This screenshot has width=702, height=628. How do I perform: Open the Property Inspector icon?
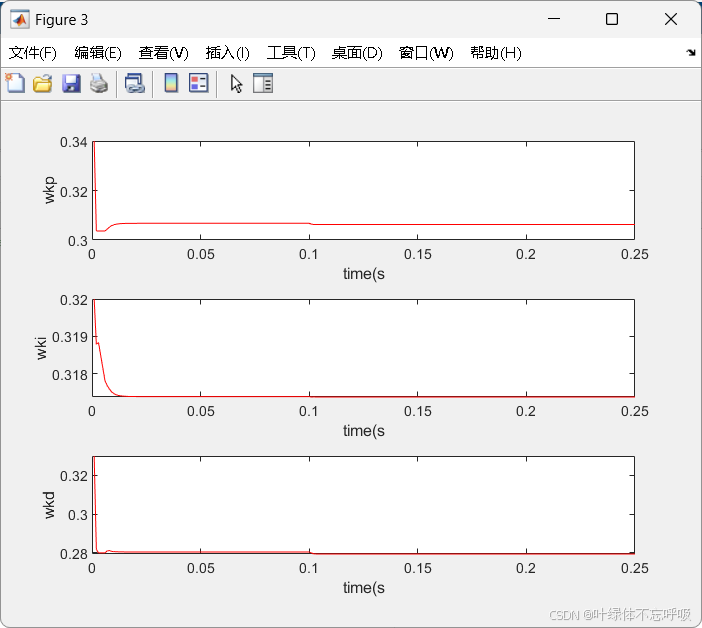click(x=263, y=83)
